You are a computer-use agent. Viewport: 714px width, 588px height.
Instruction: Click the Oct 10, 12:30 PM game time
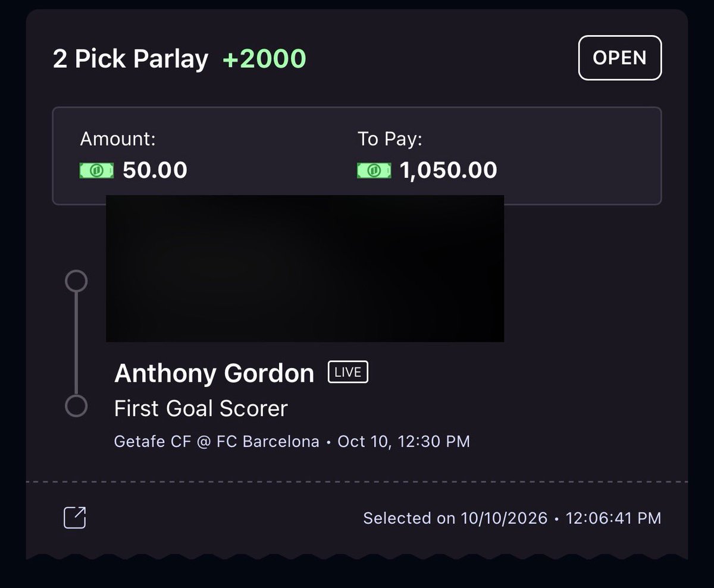(404, 442)
